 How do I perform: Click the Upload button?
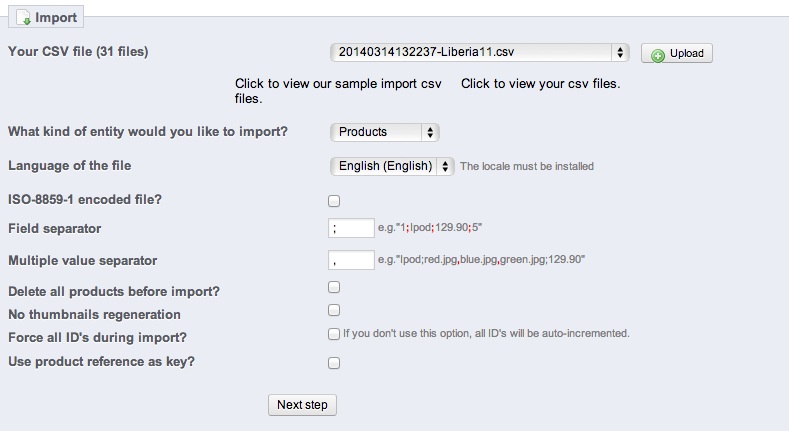pos(677,54)
